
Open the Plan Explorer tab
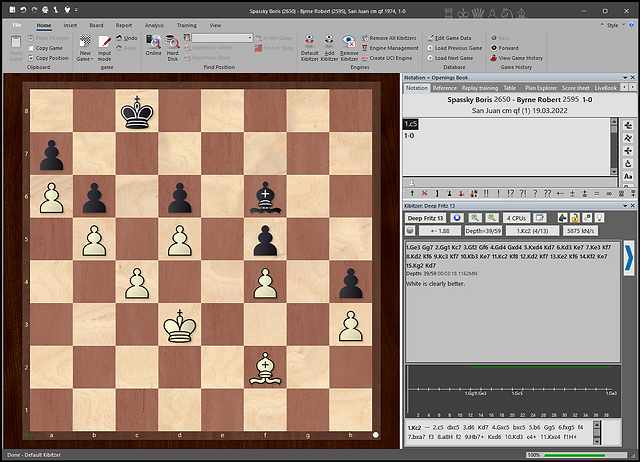[x=541, y=88]
